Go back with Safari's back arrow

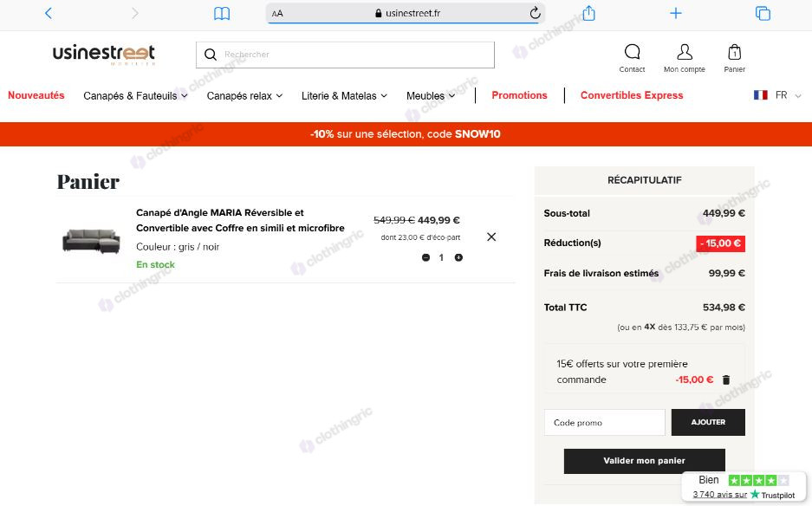[x=49, y=13]
